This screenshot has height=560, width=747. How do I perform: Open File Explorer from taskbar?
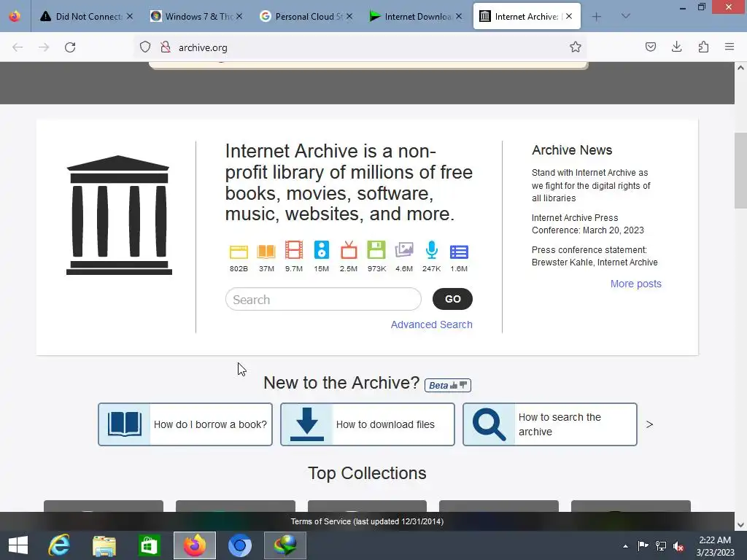coord(104,545)
